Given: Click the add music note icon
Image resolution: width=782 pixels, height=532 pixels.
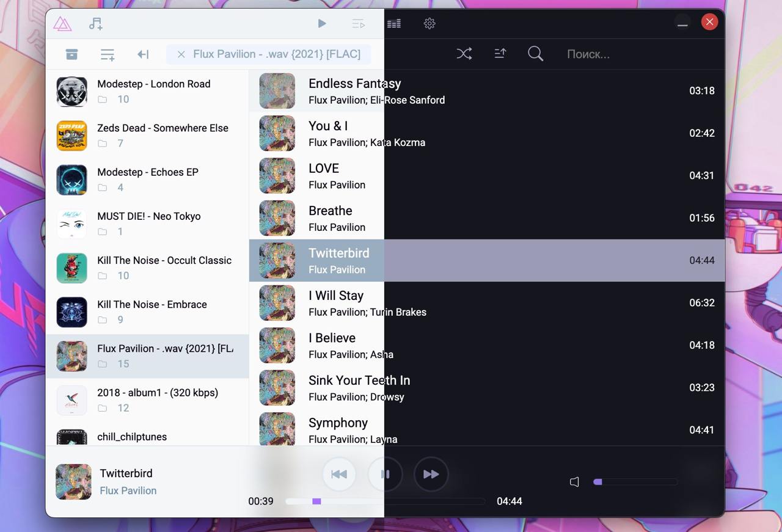Looking at the screenshot, I should click(95, 24).
